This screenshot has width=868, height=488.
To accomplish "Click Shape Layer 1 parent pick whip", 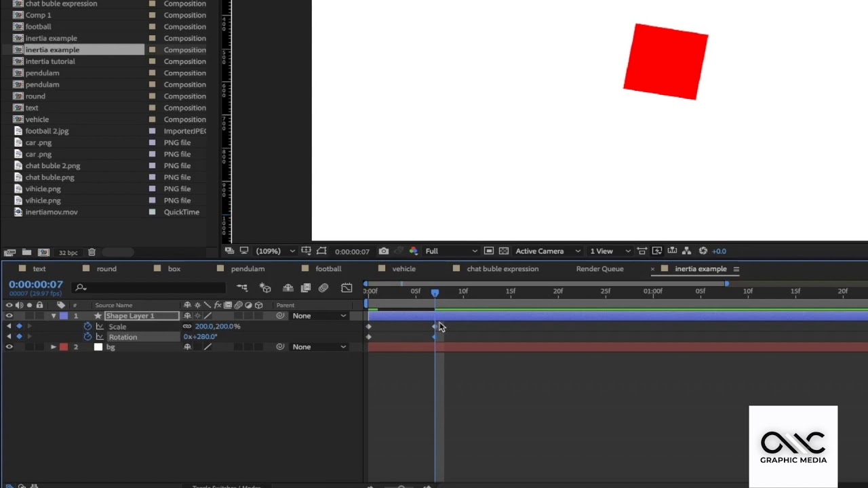I will tap(280, 316).
